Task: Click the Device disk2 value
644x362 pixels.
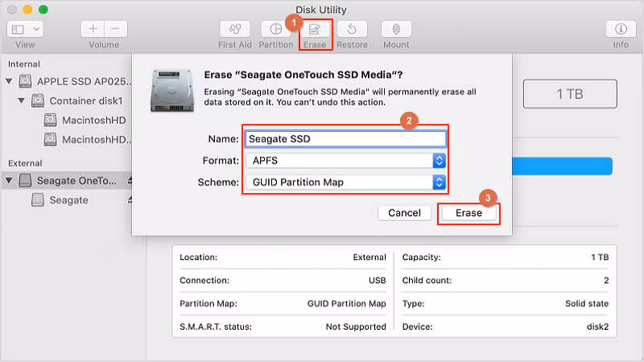Action: click(x=597, y=327)
